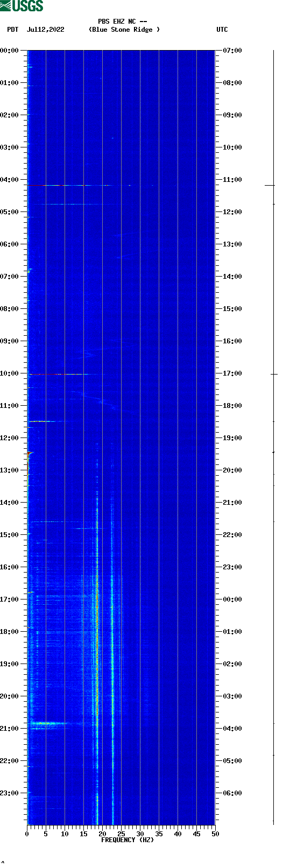297x868 pixels.
Task: Click the 40 Hz frequency tick label
Action: 178,834
